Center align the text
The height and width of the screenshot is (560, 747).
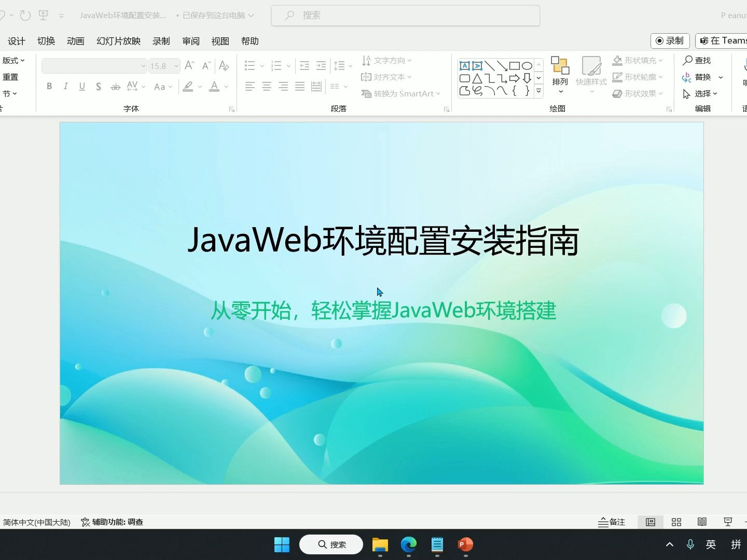click(267, 87)
